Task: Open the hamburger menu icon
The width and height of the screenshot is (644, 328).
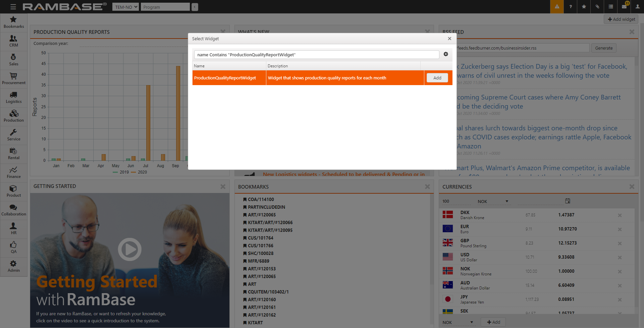Action: click(x=13, y=7)
